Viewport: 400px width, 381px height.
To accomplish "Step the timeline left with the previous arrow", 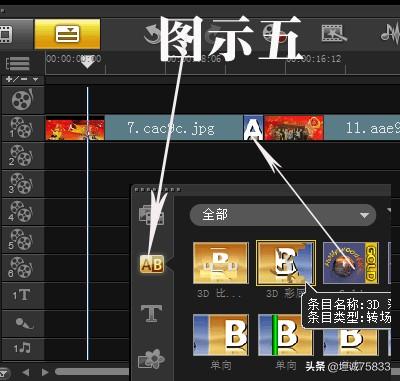I will (26, 372).
